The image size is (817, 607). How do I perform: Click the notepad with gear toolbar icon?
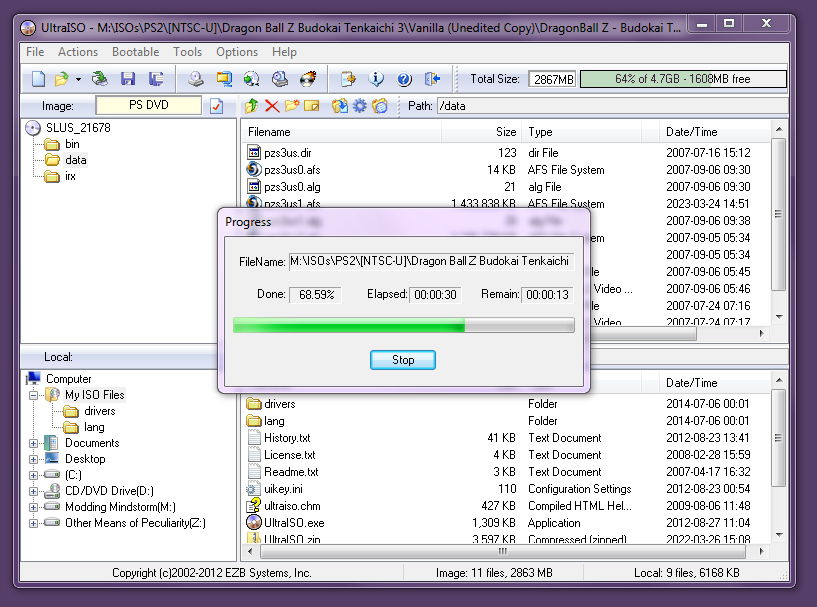(x=348, y=79)
